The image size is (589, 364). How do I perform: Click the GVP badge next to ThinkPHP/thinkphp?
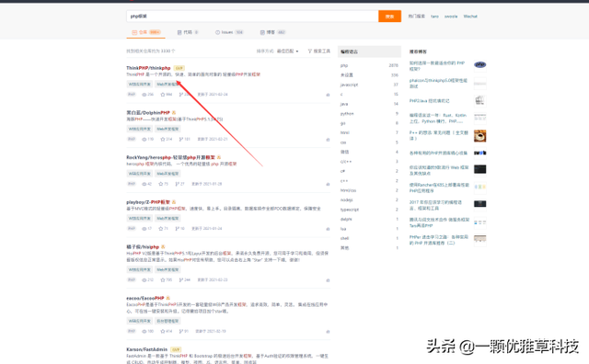(x=179, y=68)
